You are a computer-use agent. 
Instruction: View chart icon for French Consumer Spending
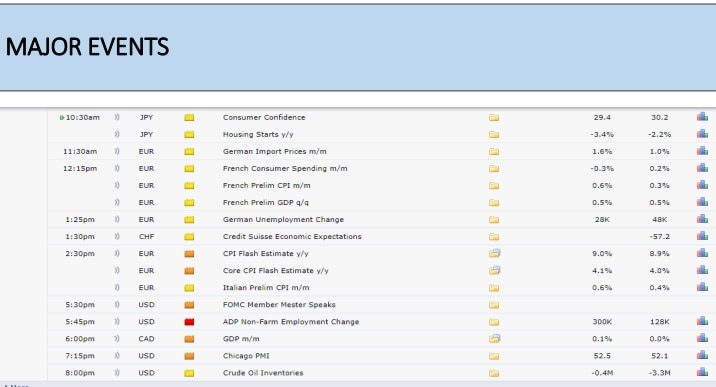click(702, 168)
